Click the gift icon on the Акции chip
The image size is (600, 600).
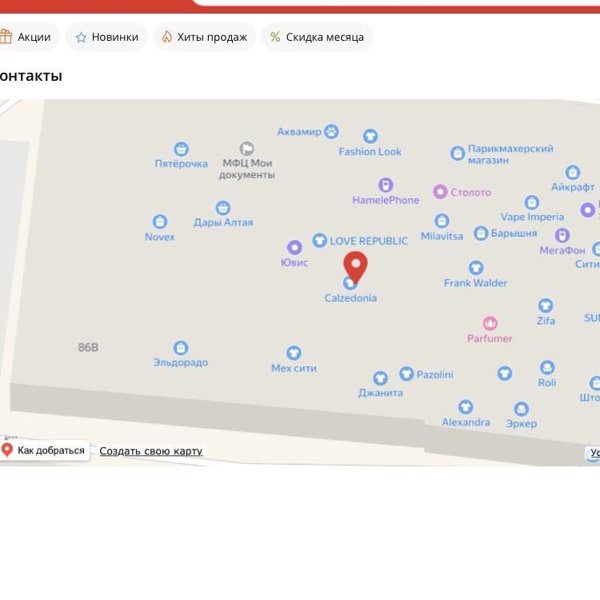coord(6,37)
